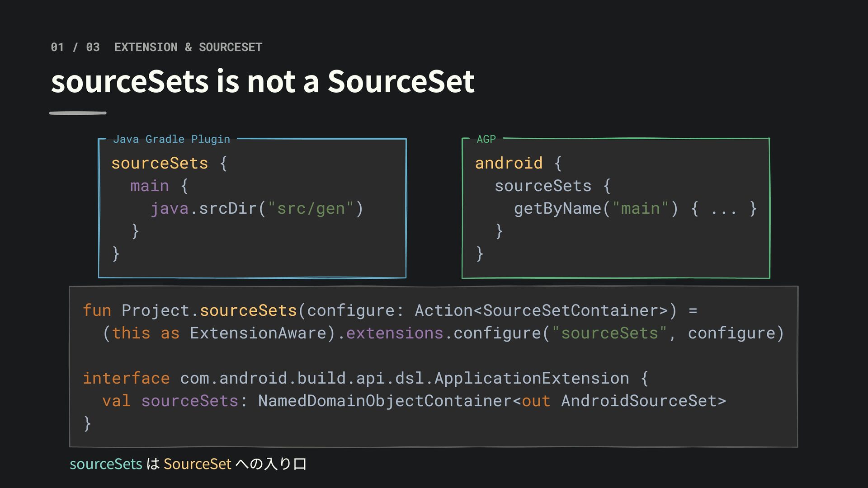The height and width of the screenshot is (488, 868).
Task: Click the 'AGP' box label
Action: [486, 139]
